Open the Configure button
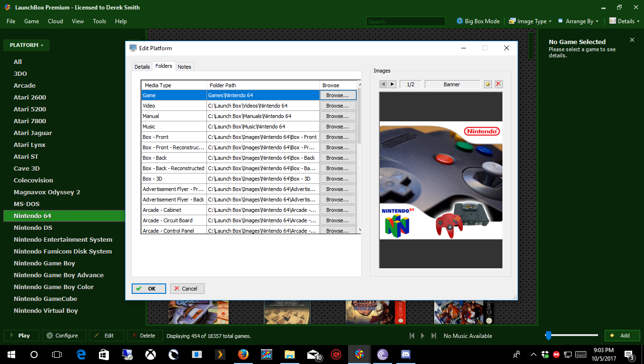This screenshot has height=364, width=644. (x=64, y=336)
